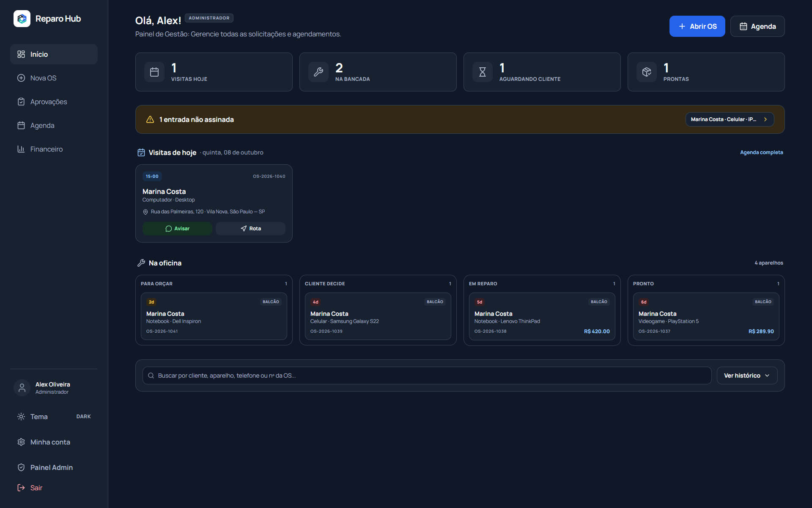Click the location pin icon beside Rua das Palmeiras

(145, 212)
